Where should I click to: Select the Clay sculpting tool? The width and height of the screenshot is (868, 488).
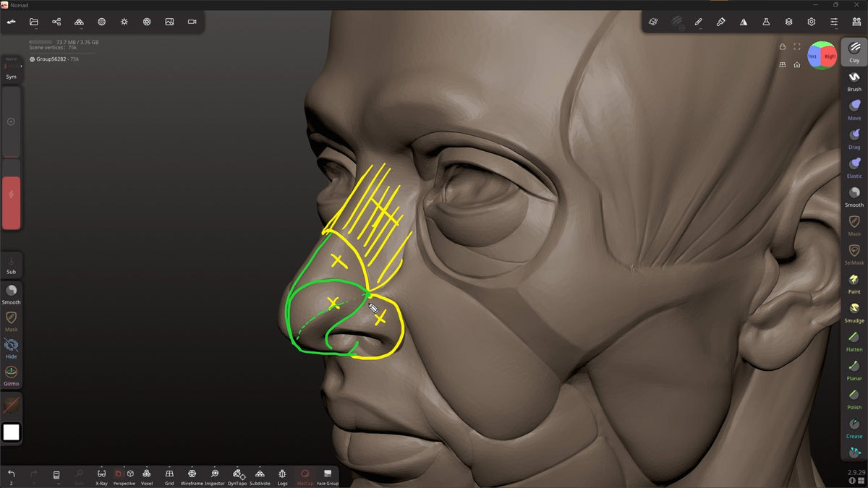[x=854, y=51]
